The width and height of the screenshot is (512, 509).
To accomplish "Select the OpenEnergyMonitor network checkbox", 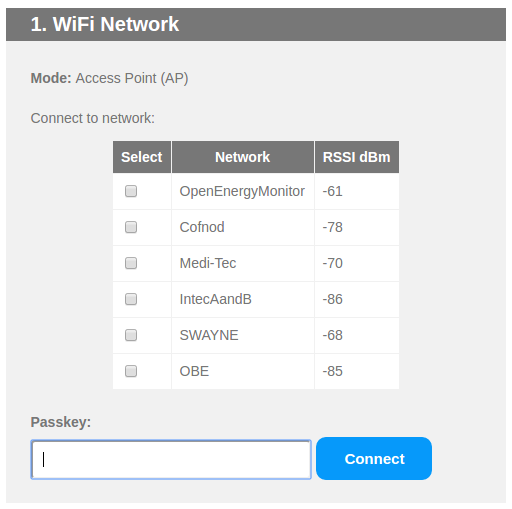I will coord(131,191).
